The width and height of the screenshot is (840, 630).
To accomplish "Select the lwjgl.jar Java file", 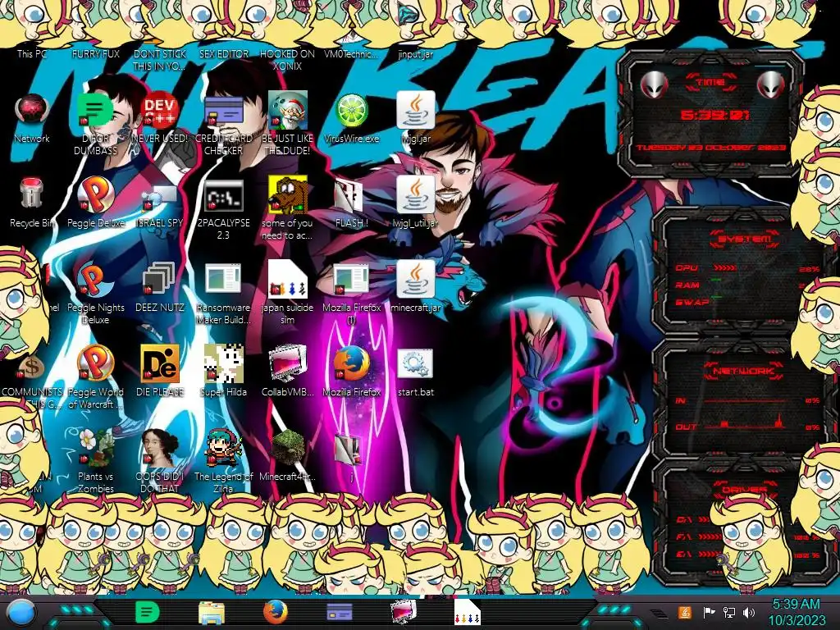I will coord(416,110).
